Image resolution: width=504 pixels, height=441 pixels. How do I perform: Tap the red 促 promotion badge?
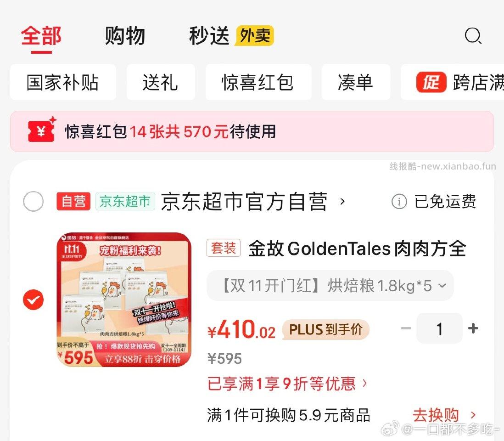(x=431, y=82)
